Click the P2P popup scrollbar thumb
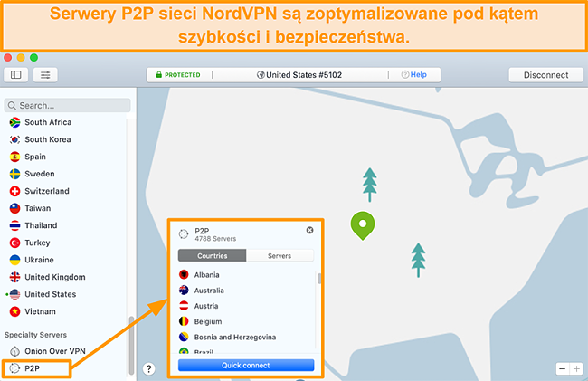588x381 pixels. point(319,279)
